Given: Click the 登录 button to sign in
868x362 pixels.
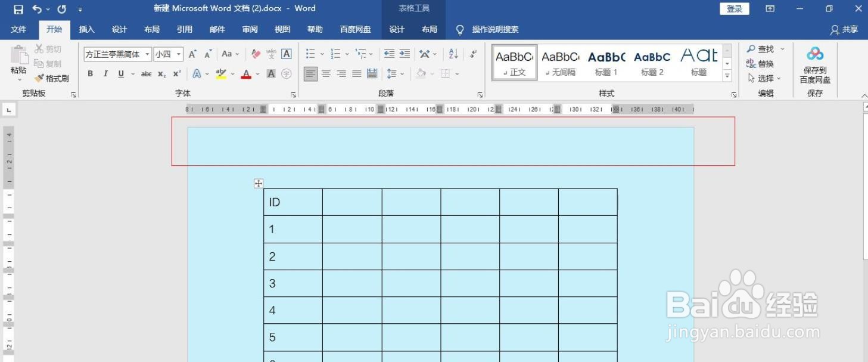Looking at the screenshot, I should [733, 8].
